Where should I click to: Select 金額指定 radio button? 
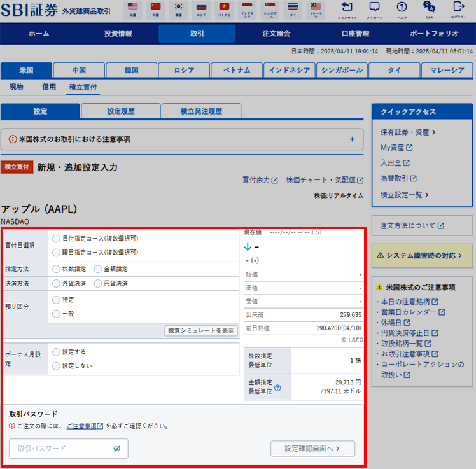click(x=98, y=269)
